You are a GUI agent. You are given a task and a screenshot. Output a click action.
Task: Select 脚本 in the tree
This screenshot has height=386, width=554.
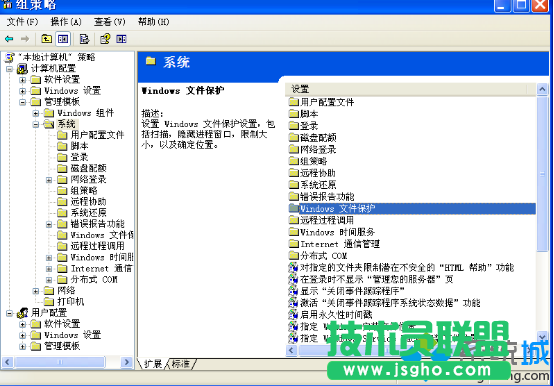(x=79, y=146)
